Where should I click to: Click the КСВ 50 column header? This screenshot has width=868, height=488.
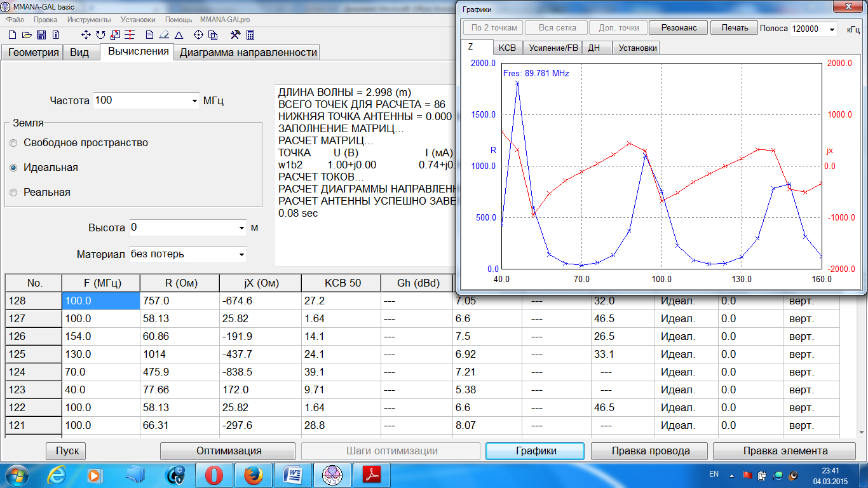coord(341,283)
